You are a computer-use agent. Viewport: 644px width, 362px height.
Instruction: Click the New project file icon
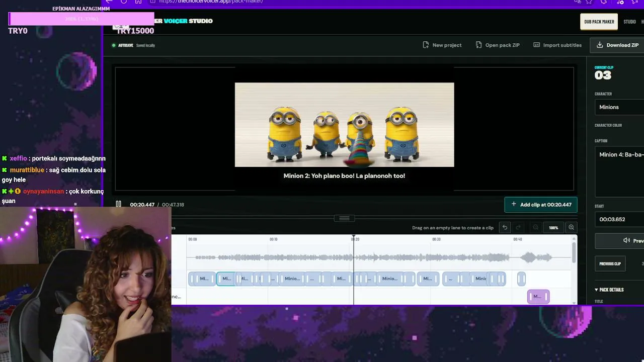click(426, 45)
